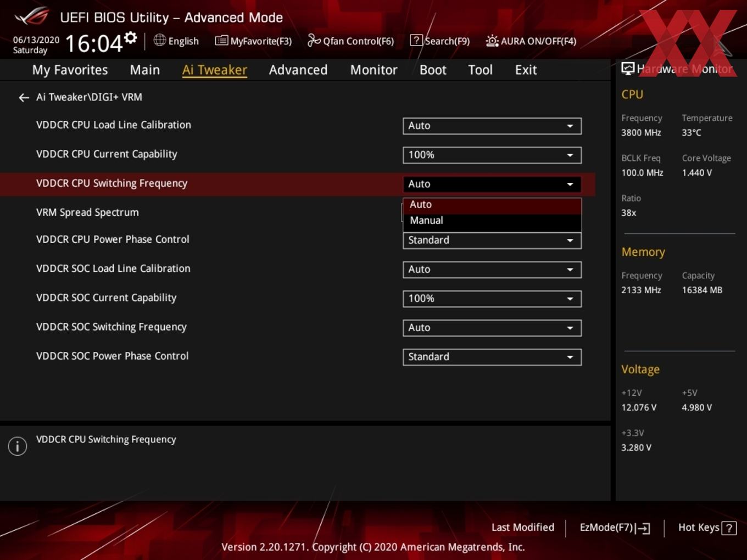Screen dimensions: 747x560
Task: Open the Exit tab
Action: click(x=526, y=70)
